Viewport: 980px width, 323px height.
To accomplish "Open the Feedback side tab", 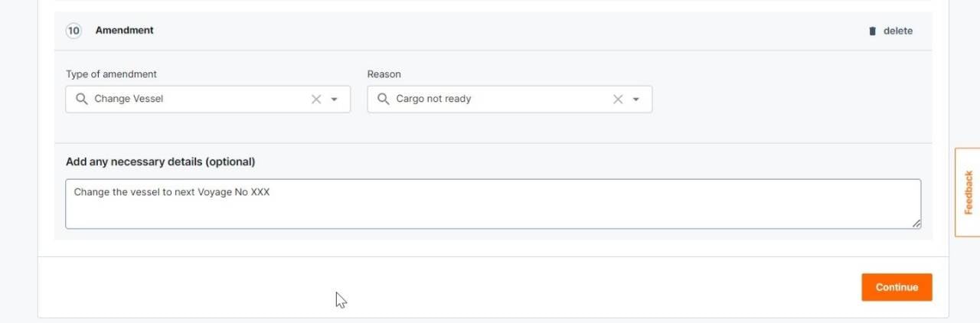I will [968, 192].
